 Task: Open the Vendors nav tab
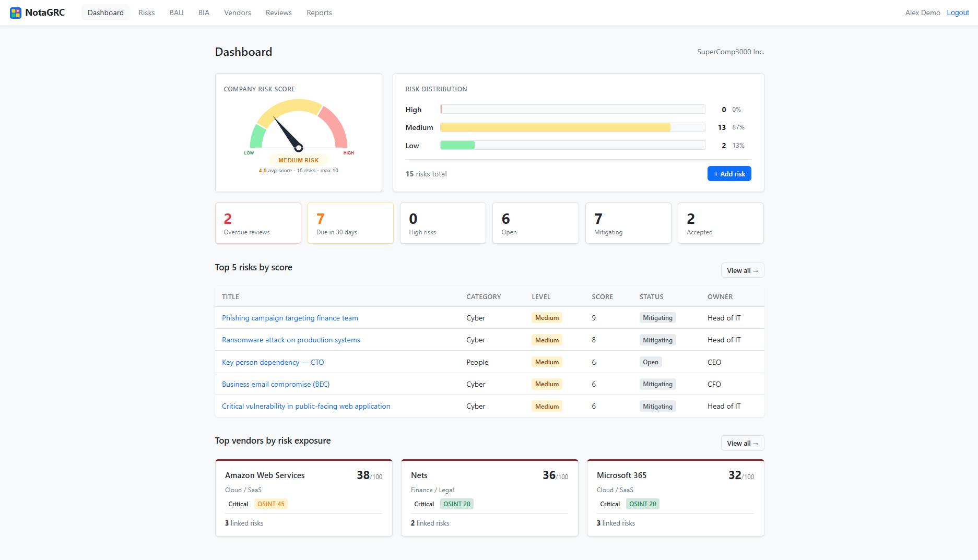tap(238, 13)
